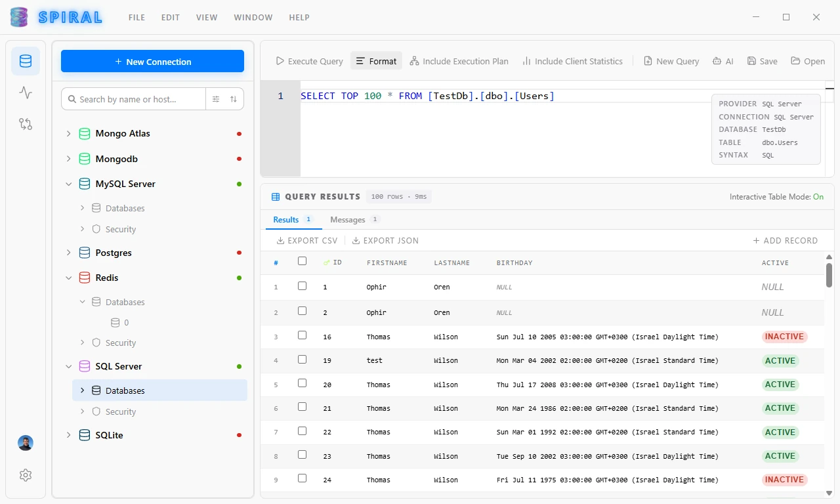Enable Include Client Statistics
The width and height of the screenshot is (840, 504).
pos(572,61)
